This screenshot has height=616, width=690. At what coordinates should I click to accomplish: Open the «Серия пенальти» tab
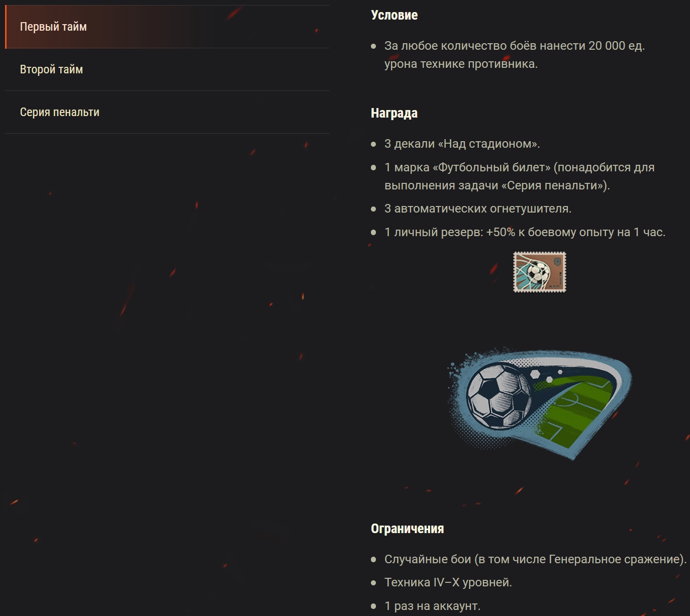pyautogui.click(x=167, y=112)
